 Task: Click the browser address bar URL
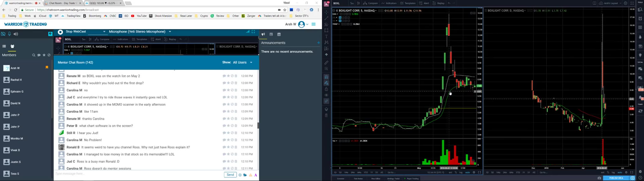click(x=68, y=10)
